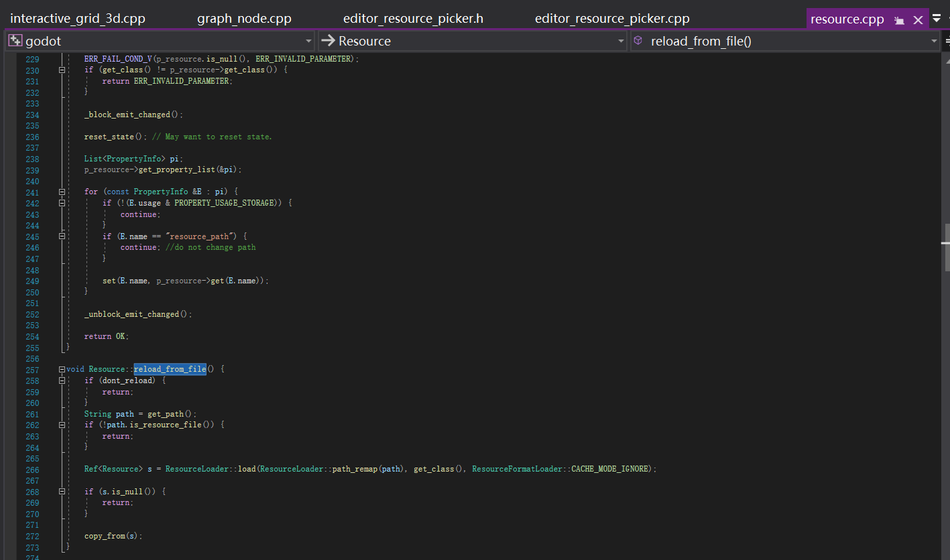Click the vertical scrollbar thumb
This screenshot has height=560, width=950.
point(945,244)
